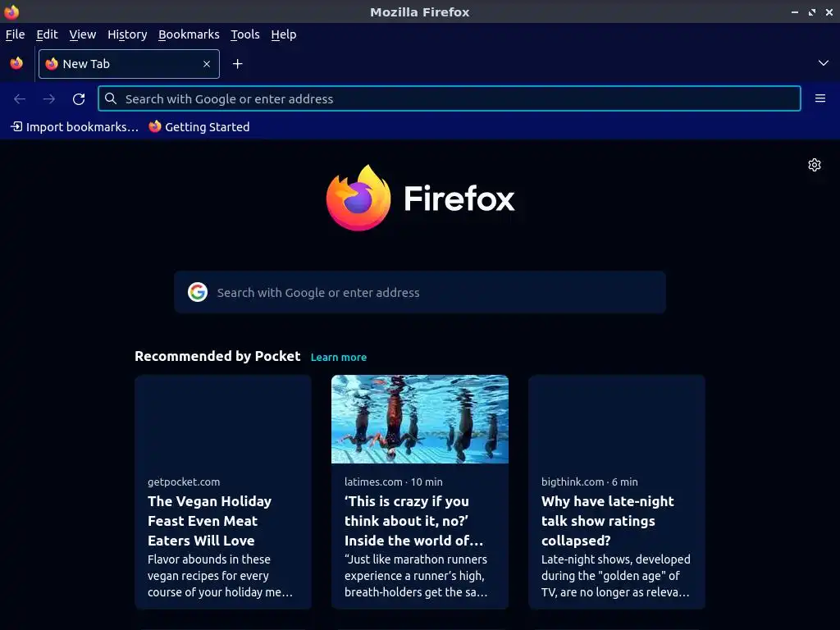
Task: Focus the address bar input field
Action: pyautogui.click(x=450, y=98)
